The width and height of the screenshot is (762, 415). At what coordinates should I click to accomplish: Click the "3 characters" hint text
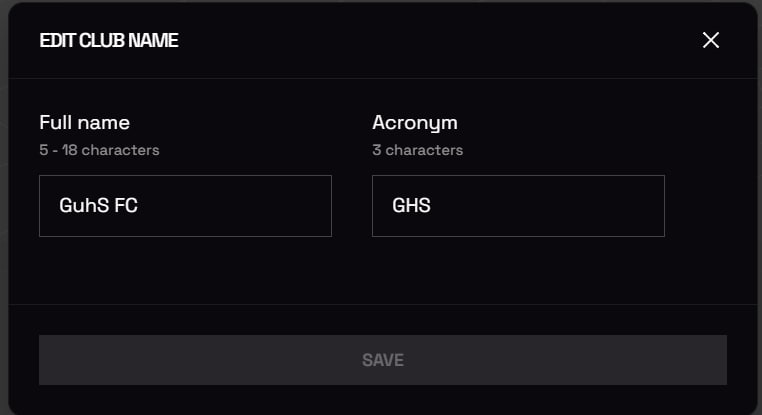point(417,150)
